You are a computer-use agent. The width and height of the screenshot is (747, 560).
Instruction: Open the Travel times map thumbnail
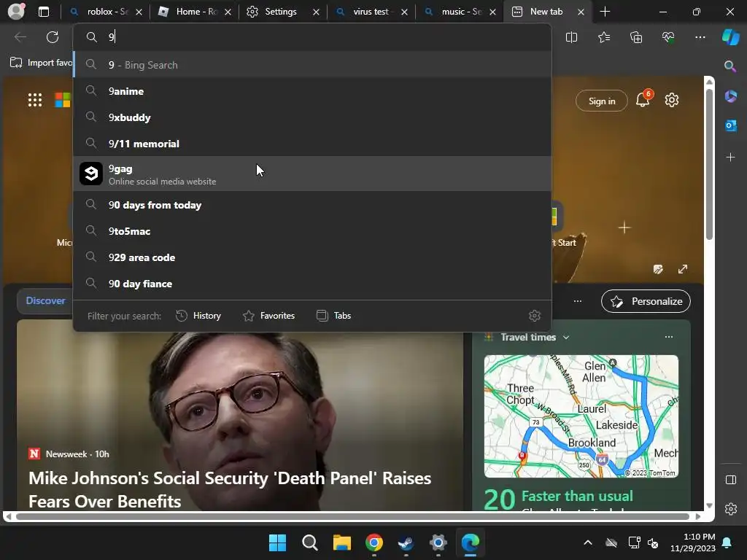[x=581, y=416]
